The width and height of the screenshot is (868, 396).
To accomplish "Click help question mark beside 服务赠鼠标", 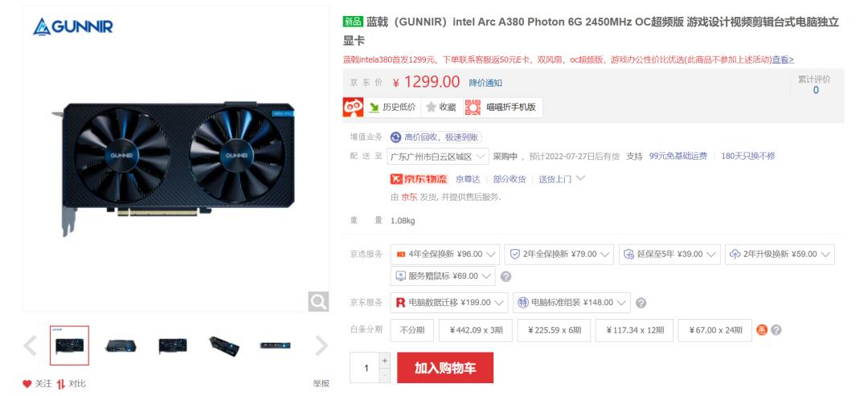I will coord(506,276).
